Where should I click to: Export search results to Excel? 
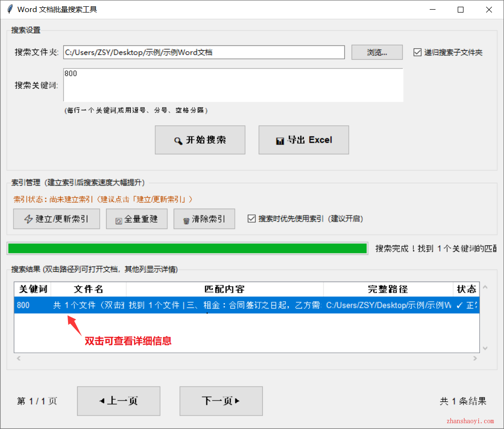pos(303,140)
